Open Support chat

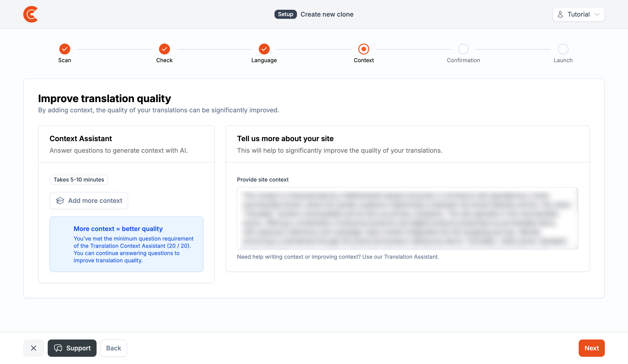(72, 348)
